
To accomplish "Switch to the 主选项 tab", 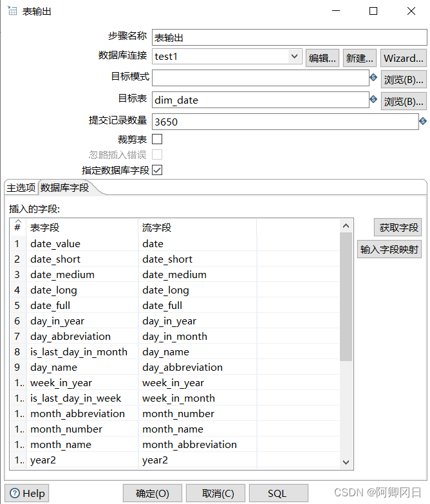I will (21, 188).
